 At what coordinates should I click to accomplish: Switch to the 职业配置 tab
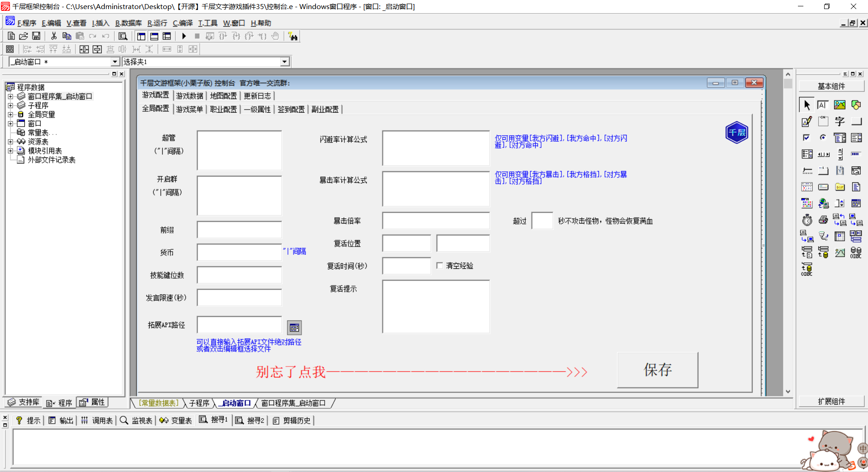pyautogui.click(x=223, y=110)
